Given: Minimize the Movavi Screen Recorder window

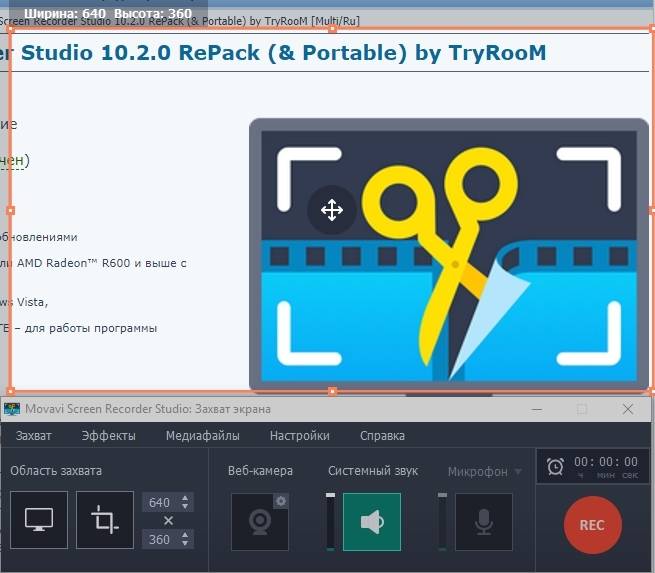Looking at the screenshot, I should 537,409.
